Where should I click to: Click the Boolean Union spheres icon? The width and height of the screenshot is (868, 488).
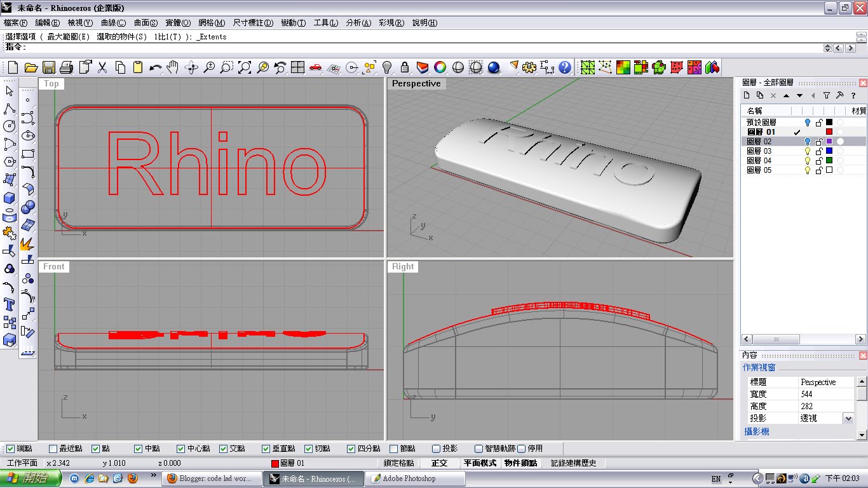(x=28, y=207)
